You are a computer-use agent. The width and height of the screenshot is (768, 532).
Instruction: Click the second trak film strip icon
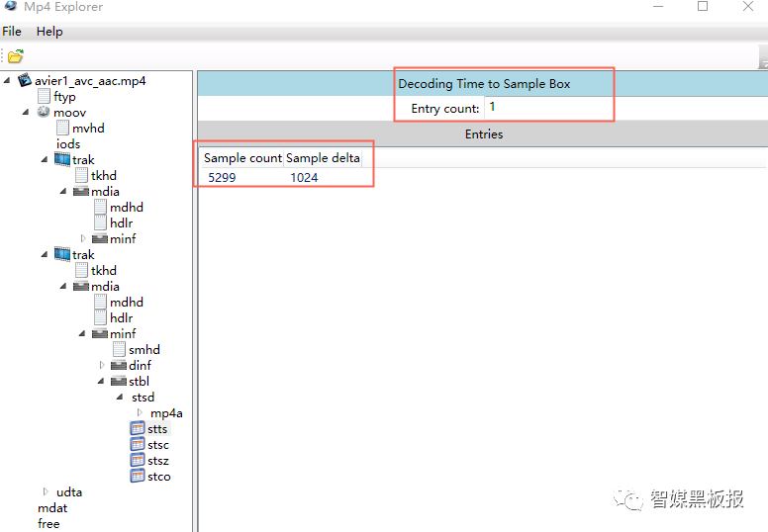click(62, 254)
